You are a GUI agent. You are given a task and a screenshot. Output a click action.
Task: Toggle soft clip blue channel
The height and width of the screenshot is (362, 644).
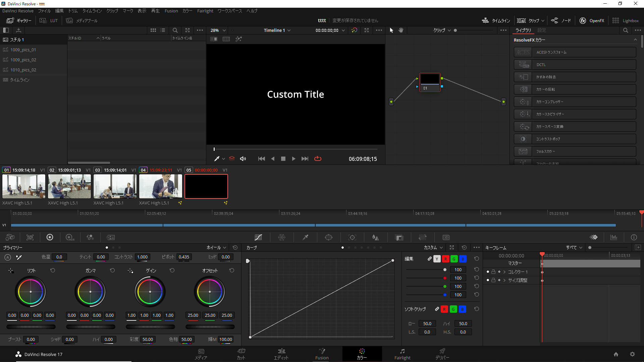pos(462,309)
